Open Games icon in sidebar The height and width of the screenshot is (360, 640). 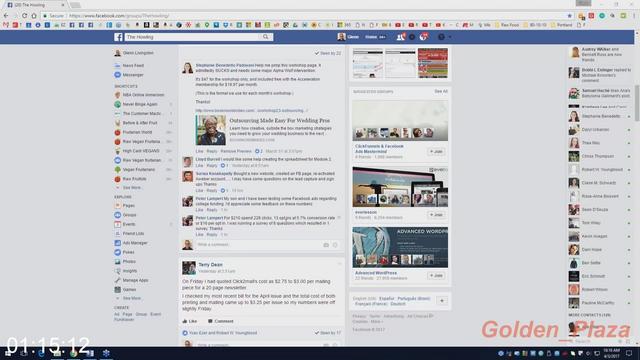118,289
